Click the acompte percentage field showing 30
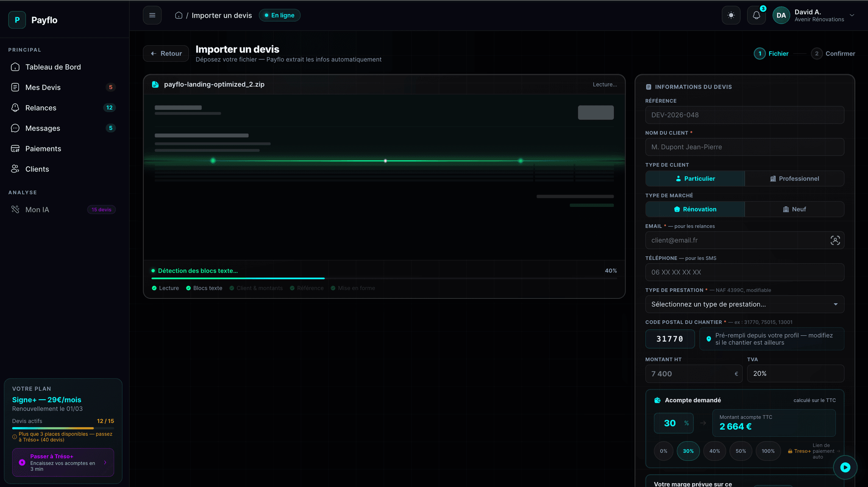 coord(673,423)
